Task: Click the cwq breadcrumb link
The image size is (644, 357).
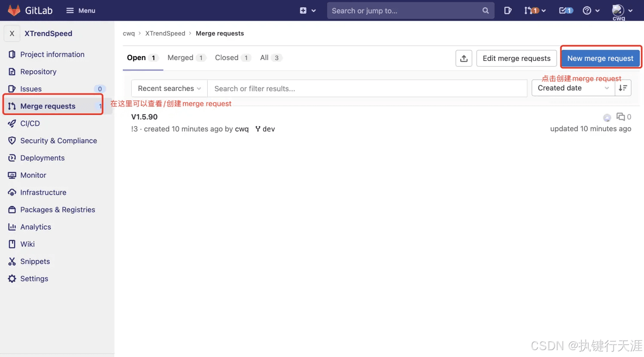Action: click(x=129, y=33)
